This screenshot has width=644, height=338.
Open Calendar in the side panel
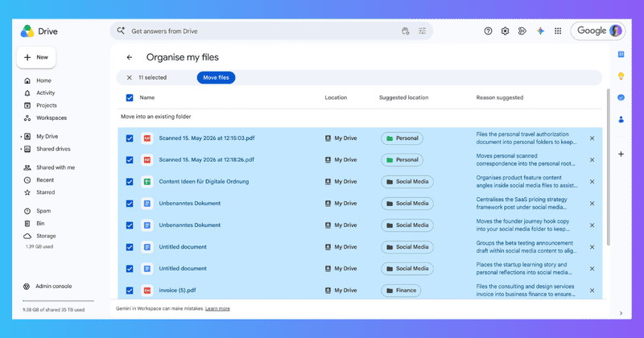621,54
